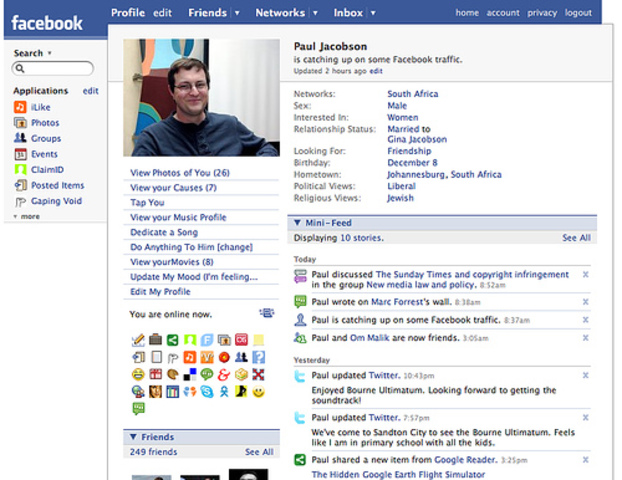Screen dimensions: 622x480
Task: Click the red ampersand app icon
Action: (224, 374)
